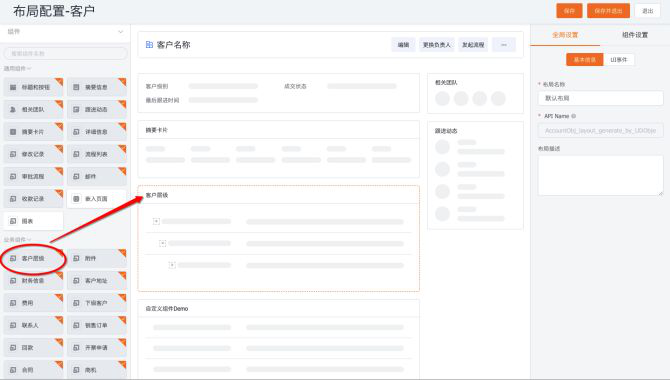Choose the 报表 component tile

(33, 221)
